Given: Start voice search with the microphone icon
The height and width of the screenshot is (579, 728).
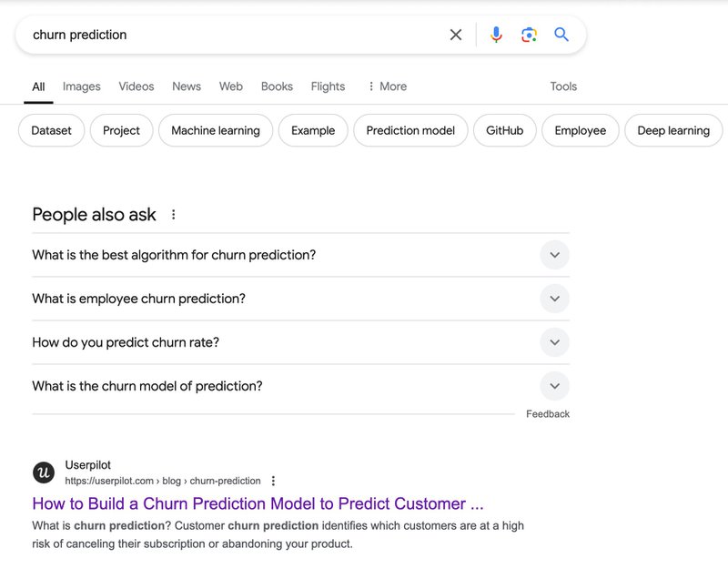Looking at the screenshot, I should click(x=496, y=35).
